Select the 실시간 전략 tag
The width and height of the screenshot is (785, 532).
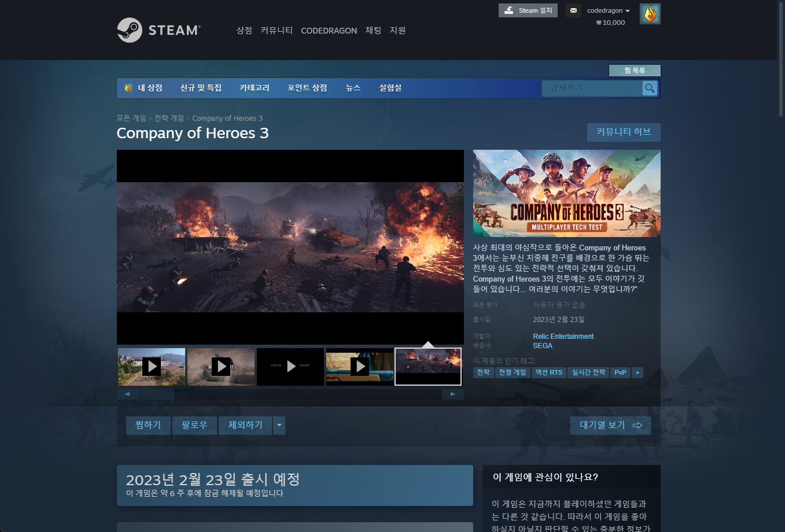[588, 372]
